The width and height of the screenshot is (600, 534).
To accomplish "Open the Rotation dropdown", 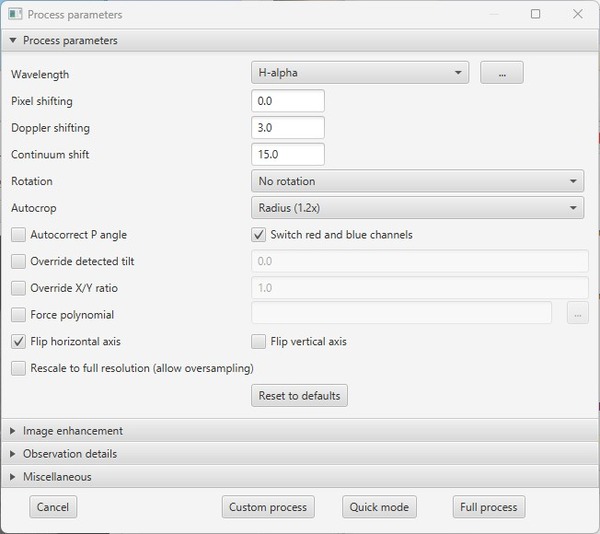I will 417,181.
